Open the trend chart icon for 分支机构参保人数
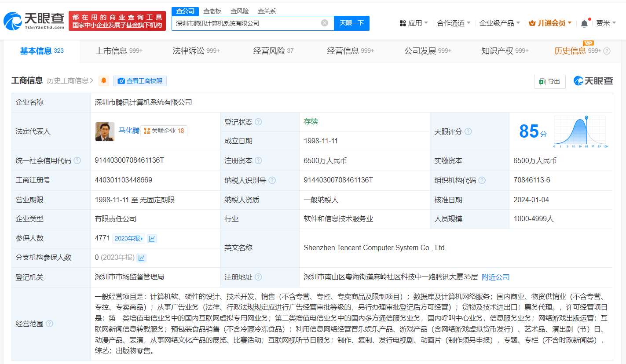626x364 pixels. (x=142, y=258)
